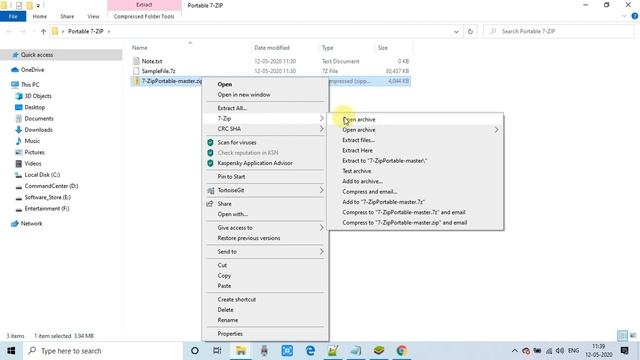Screen dimensions: 640x360
Task: Expand the Give access to submenu
Action: tap(321, 228)
